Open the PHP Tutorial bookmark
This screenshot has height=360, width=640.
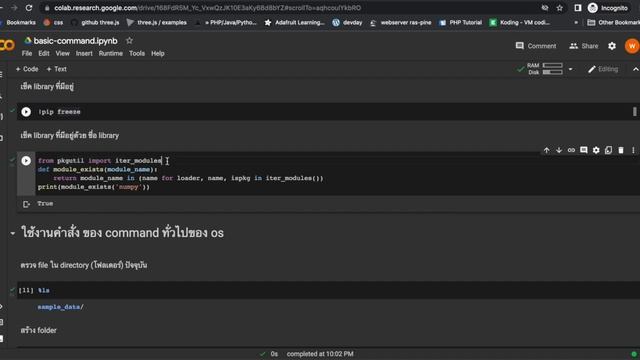click(x=460, y=22)
